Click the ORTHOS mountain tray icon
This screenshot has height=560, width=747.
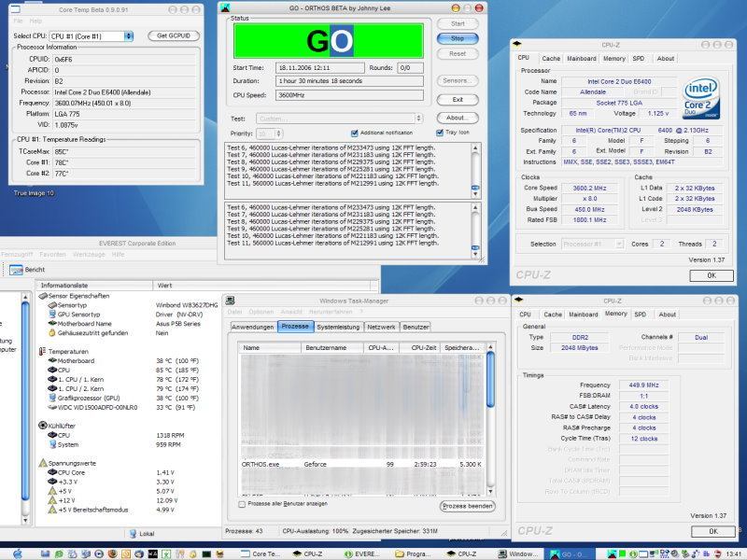coord(612,553)
